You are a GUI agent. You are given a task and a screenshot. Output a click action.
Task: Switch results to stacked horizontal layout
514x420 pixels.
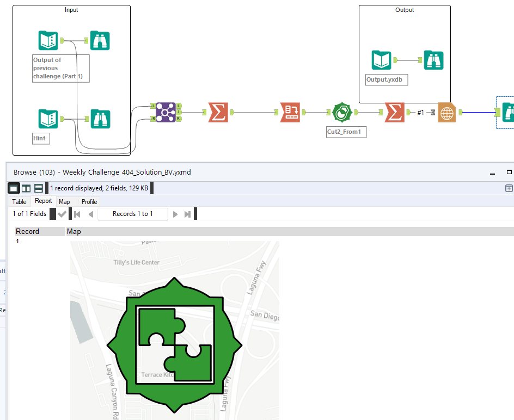pos(38,188)
